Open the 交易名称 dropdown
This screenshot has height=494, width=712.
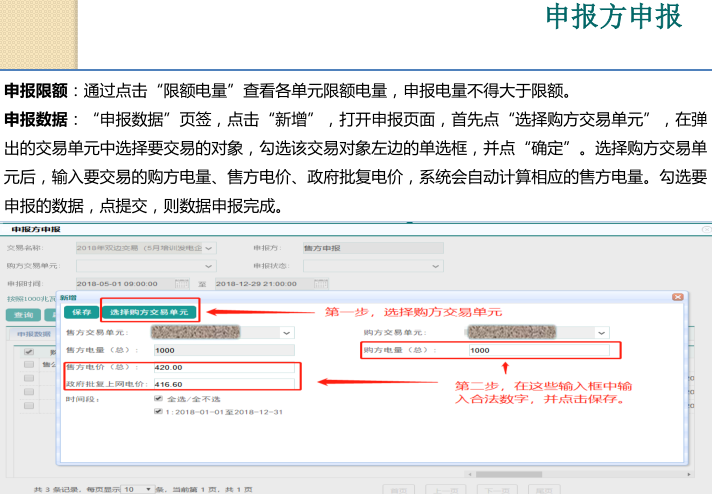click(x=207, y=247)
